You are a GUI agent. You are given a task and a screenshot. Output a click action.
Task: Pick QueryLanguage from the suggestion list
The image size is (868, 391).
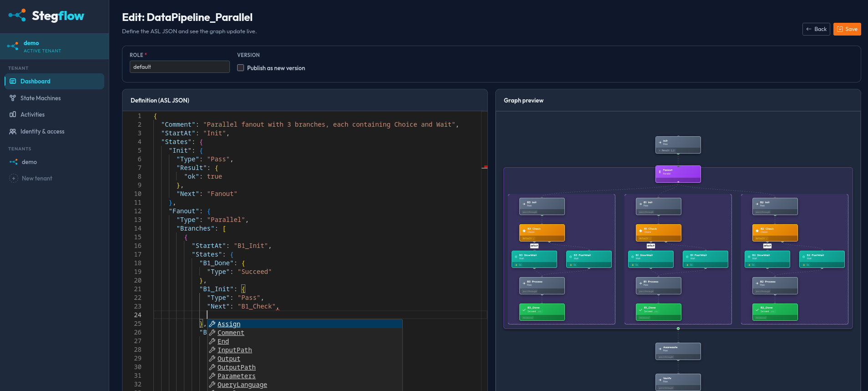coord(305,385)
